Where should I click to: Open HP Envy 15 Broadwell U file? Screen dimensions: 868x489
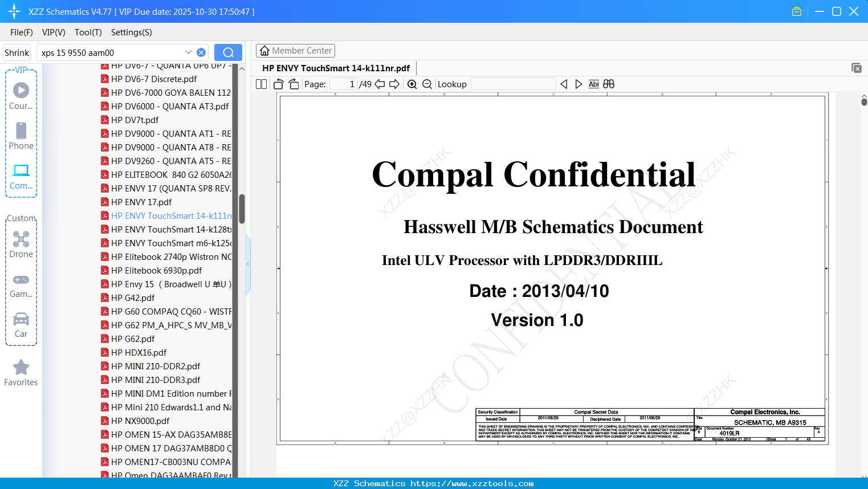pyautogui.click(x=171, y=284)
